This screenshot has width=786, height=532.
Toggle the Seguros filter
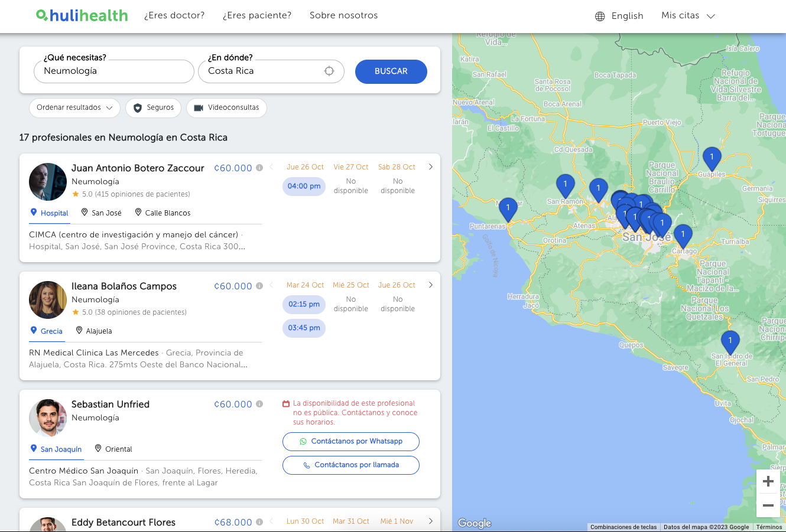[154, 107]
